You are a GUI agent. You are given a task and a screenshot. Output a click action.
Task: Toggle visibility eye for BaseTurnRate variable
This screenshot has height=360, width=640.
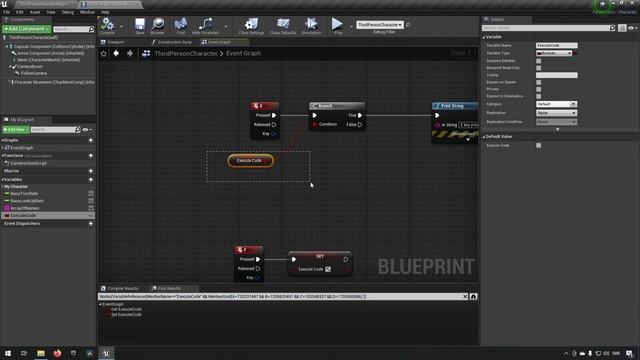(91, 193)
